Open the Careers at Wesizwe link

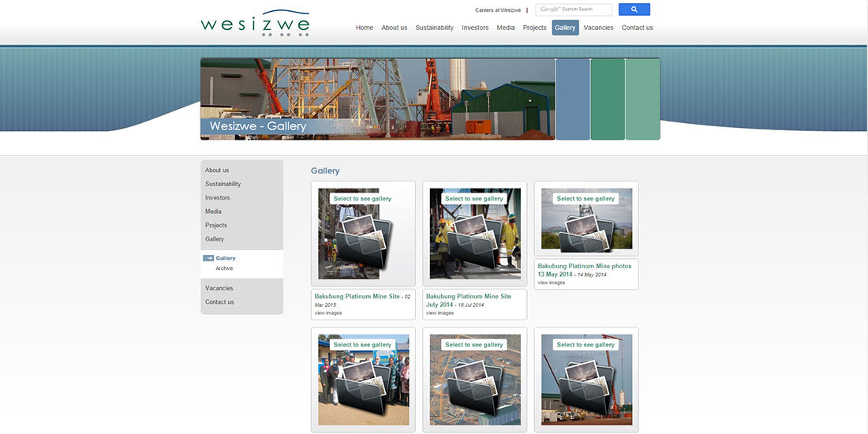click(x=498, y=10)
